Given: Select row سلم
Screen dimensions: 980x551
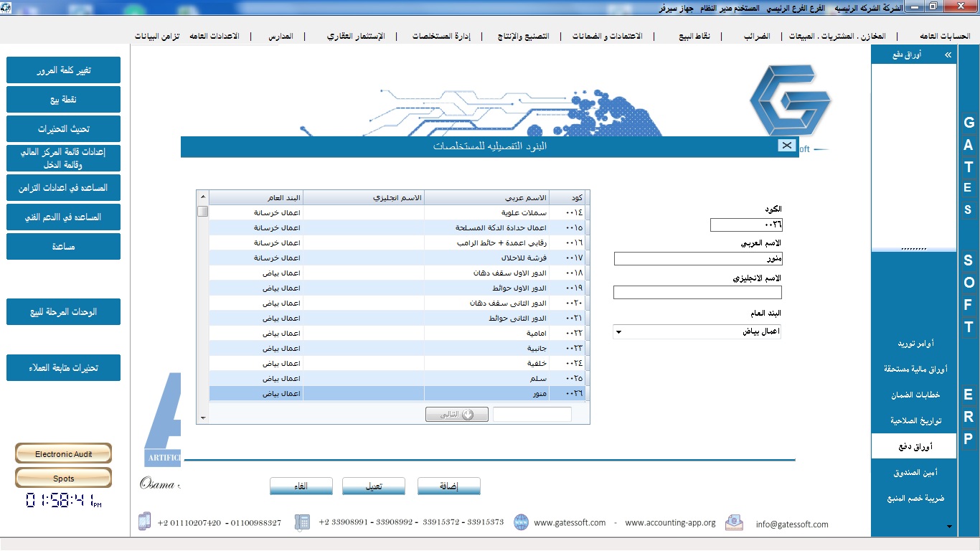Looking at the screenshot, I should (x=397, y=378).
